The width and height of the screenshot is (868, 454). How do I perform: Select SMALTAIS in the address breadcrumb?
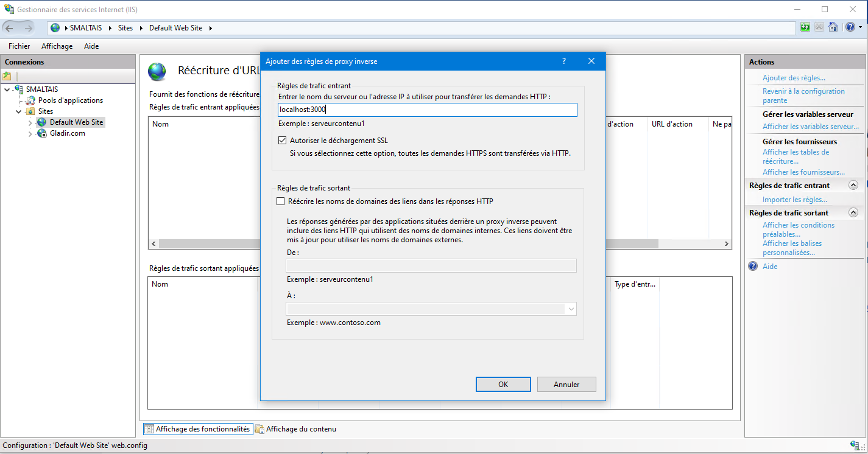[x=87, y=28]
